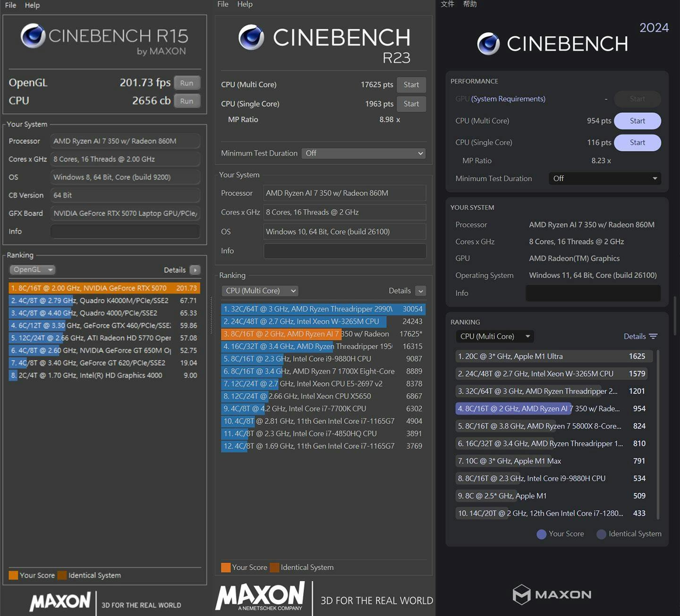
Task: Start CPU (Single Core) test in Cinebench 2024
Action: 637,143
